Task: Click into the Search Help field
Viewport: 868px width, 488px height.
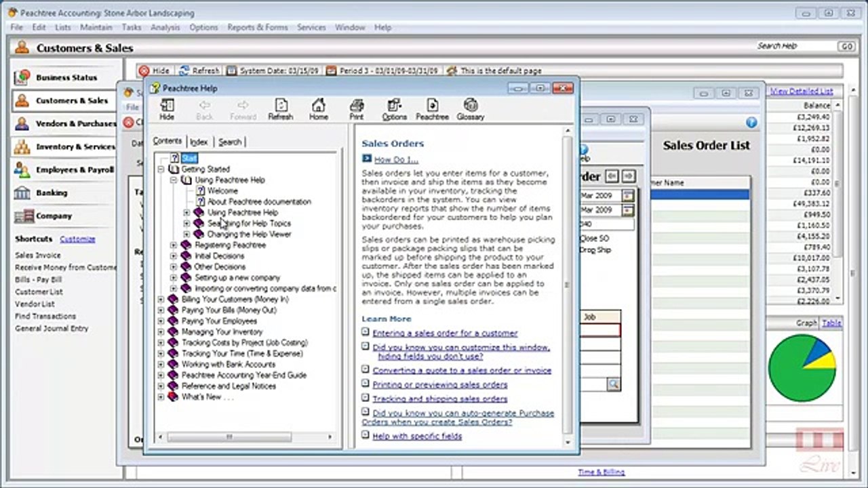Action: pos(795,46)
